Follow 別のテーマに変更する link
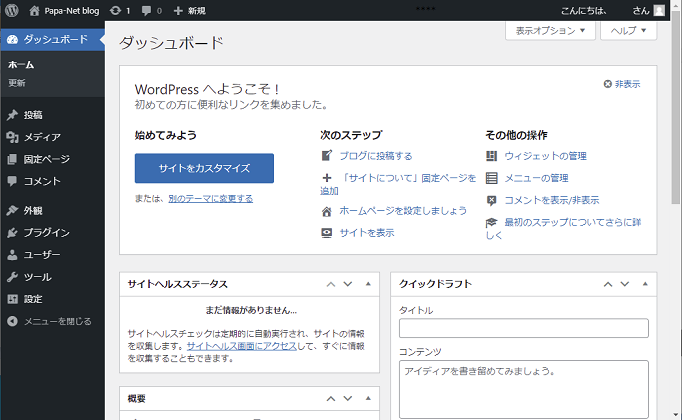Viewport: 682px width, 420px height. 211,199
